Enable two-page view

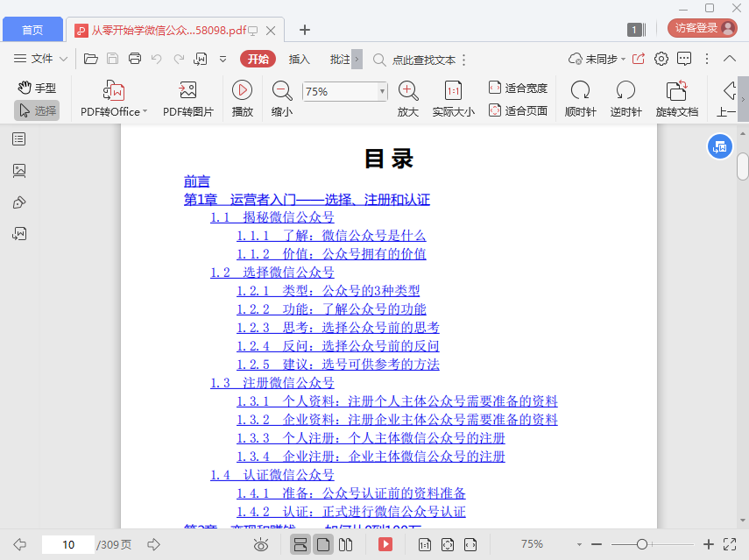coord(345,545)
